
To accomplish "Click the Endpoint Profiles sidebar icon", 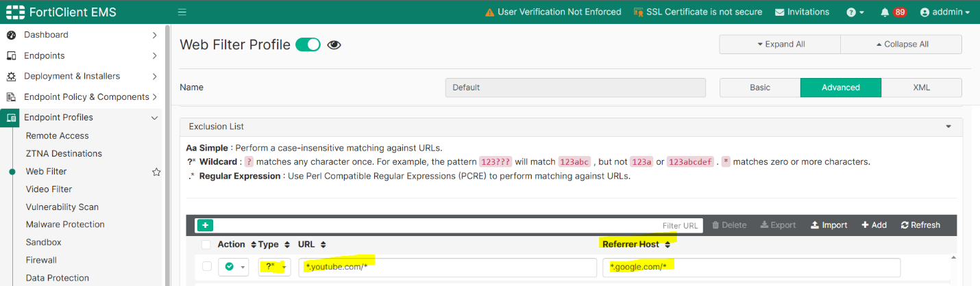I will click(12, 118).
